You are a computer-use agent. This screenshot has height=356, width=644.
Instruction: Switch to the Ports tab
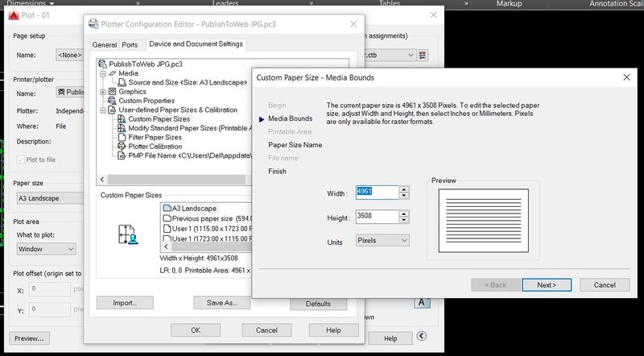pos(130,45)
